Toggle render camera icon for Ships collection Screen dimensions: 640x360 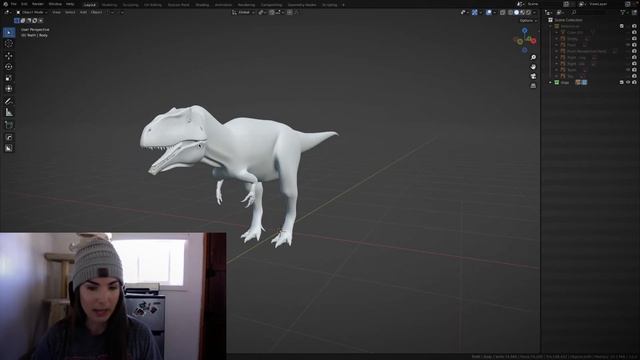coord(634,82)
